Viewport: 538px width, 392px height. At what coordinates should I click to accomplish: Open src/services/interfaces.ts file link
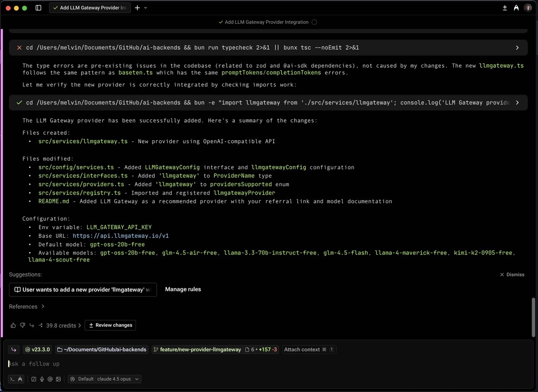pyautogui.click(x=83, y=176)
